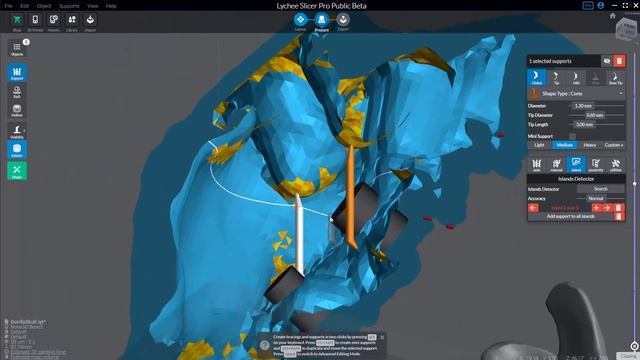
Task: Select the auto supports mode icon
Action: click(x=536, y=164)
